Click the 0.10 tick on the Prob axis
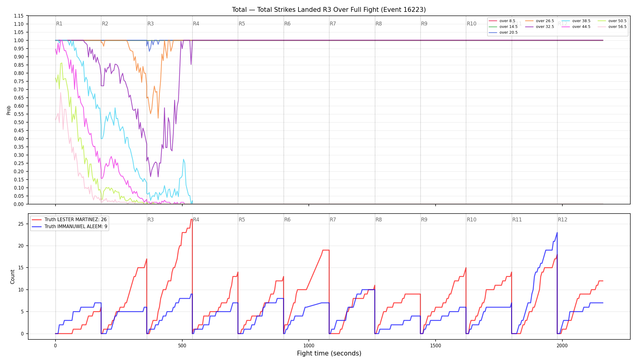This screenshot has width=637, height=364. click(x=19, y=188)
